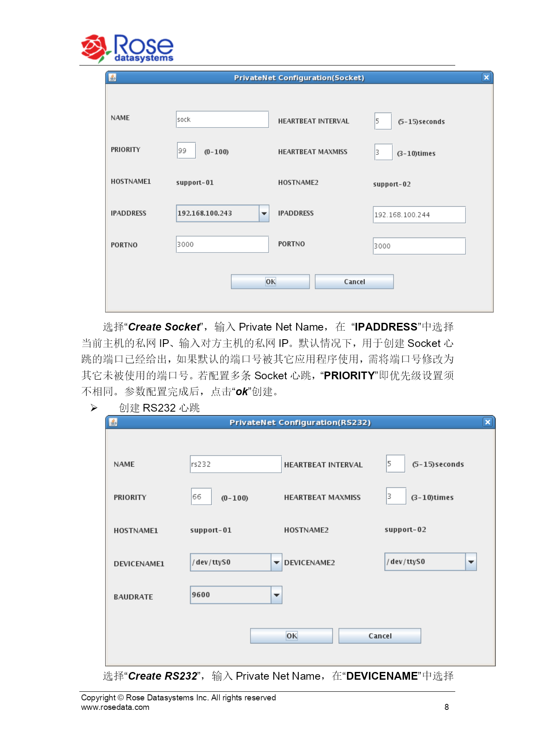This screenshot has height=756, width=535.
Task: Select the 192.168.100.243 IP address combo box
Action: pos(222,213)
